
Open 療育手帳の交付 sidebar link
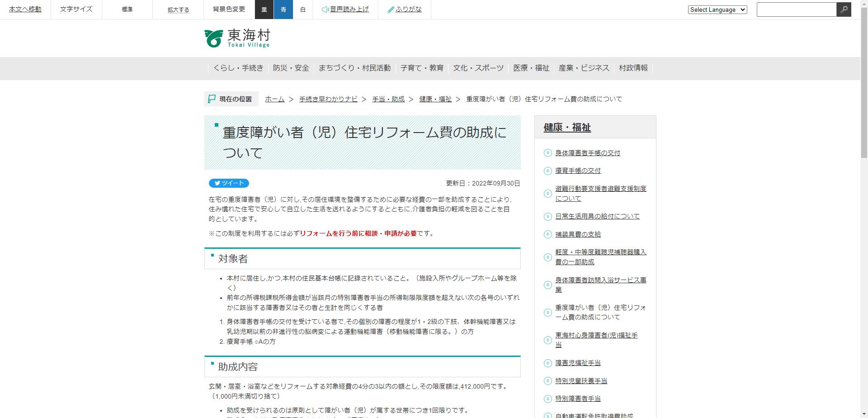[x=578, y=171]
